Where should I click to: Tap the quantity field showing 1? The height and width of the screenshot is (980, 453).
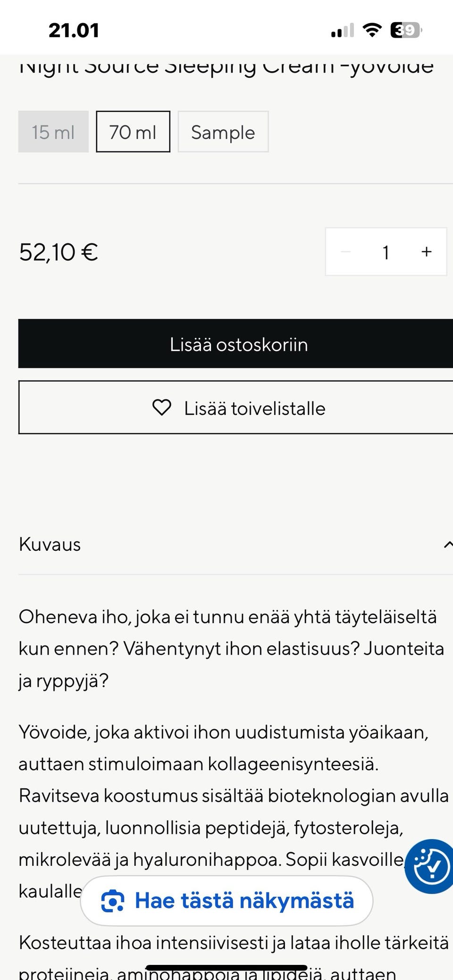click(x=386, y=252)
